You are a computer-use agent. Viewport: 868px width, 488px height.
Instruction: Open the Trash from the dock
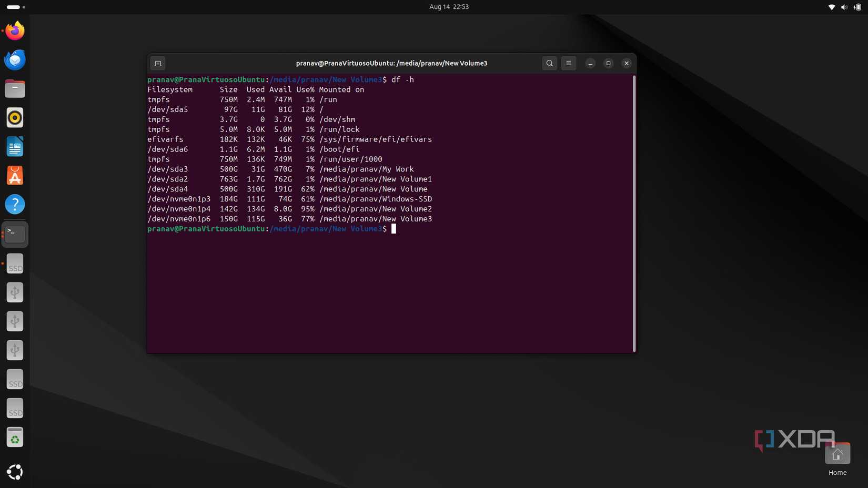point(14,437)
